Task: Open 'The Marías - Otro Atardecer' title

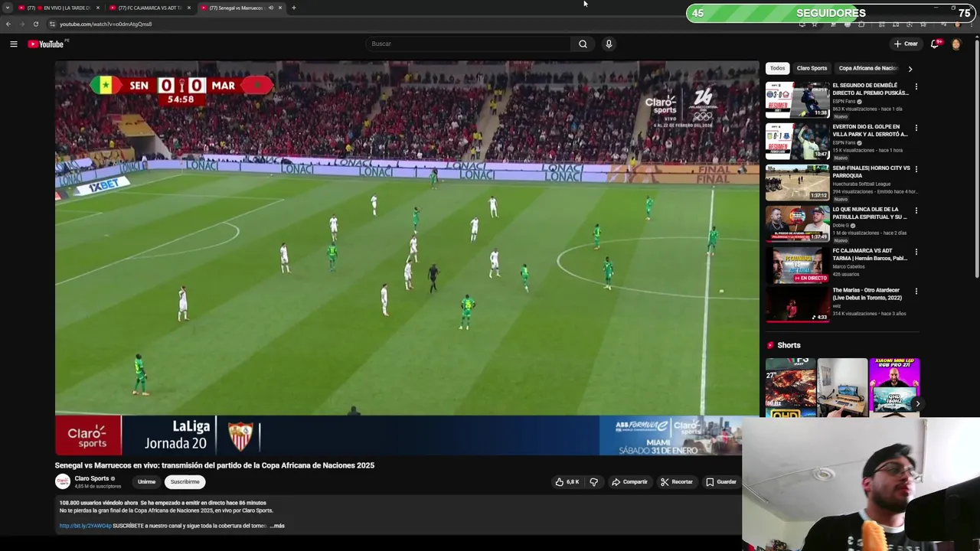Action: (x=867, y=294)
